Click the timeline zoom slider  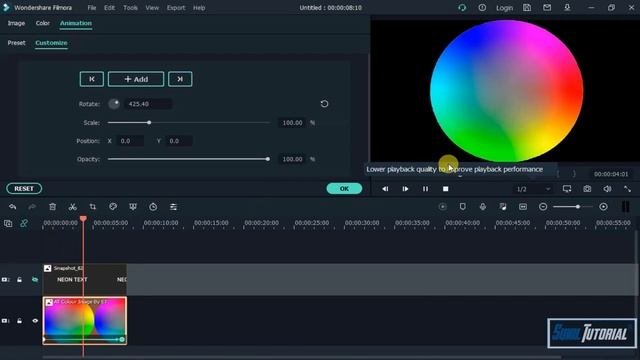(x=578, y=207)
